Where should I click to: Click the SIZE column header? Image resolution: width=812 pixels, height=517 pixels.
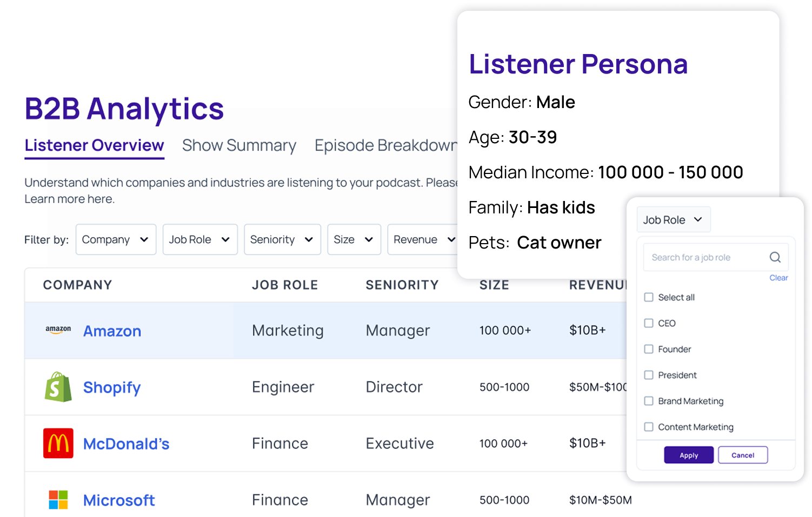(x=494, y=285)
